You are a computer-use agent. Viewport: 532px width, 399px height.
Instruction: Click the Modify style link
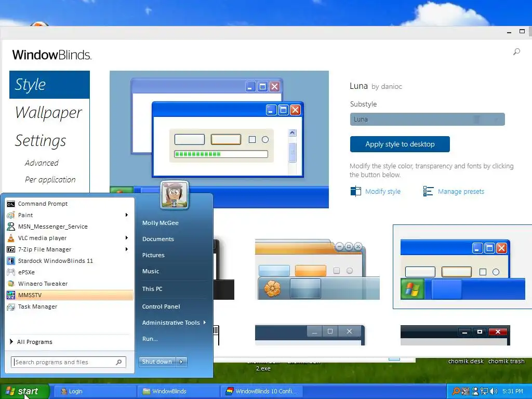(x=383, y=191)
